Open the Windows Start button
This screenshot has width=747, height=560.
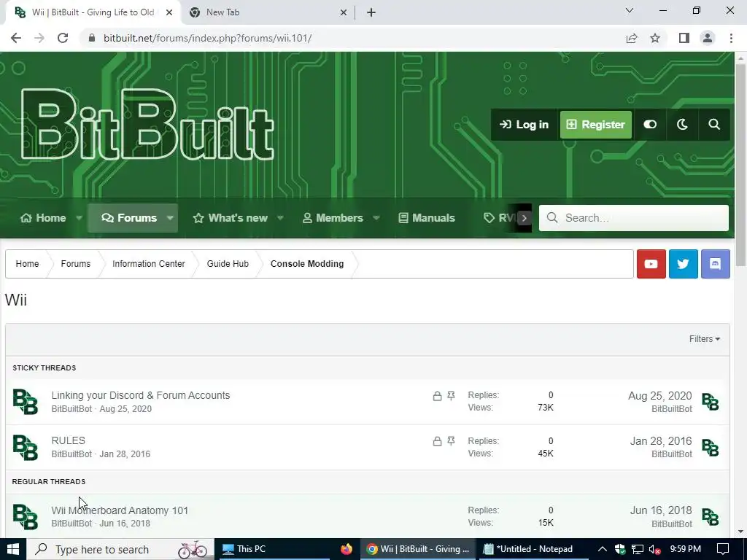click(13, 549)
